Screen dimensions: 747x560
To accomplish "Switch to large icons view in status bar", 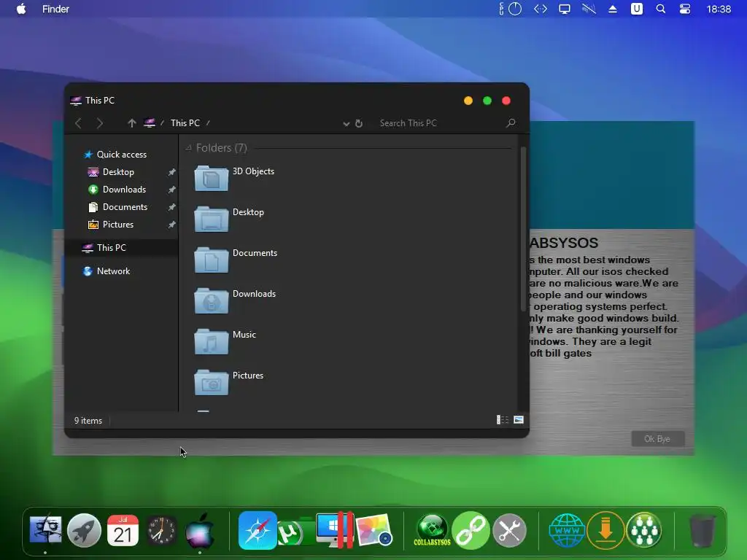I will [x=519, y=419].
